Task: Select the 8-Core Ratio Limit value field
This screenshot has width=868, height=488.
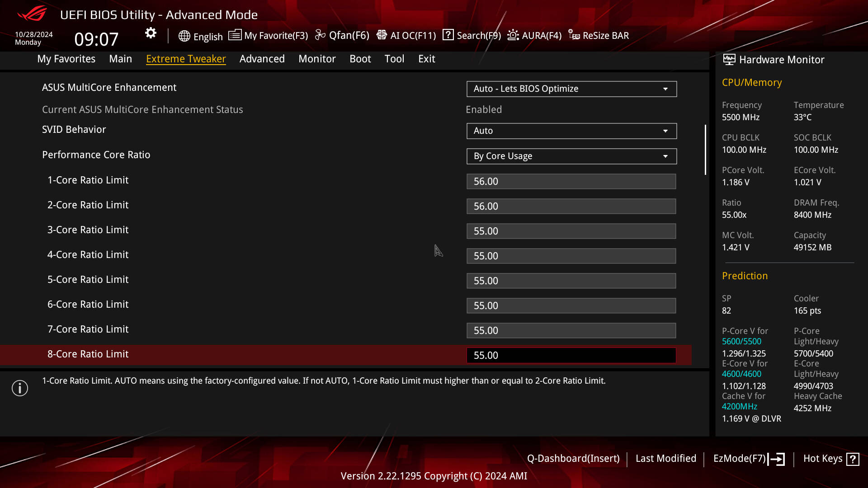Action: tap(571, 356)
